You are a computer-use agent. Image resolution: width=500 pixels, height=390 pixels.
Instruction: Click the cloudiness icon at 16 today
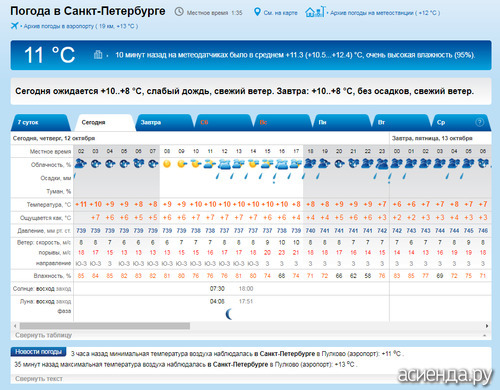(282, 164)
